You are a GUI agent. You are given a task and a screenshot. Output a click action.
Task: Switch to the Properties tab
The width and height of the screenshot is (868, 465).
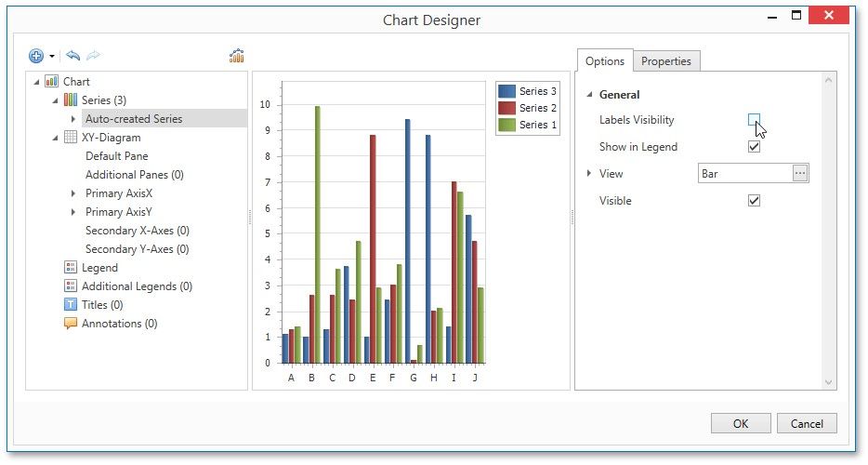click(x=666, y=61)
